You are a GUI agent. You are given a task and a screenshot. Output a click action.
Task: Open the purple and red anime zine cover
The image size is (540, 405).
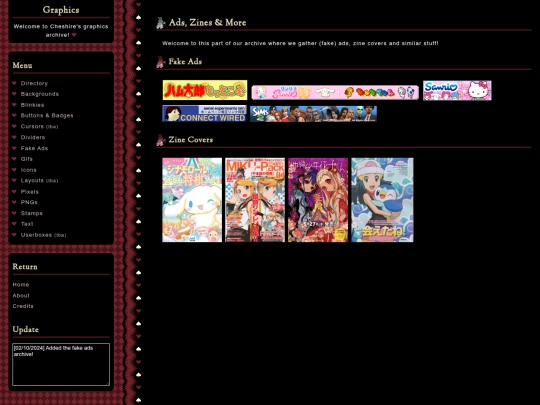click(318, 200)
